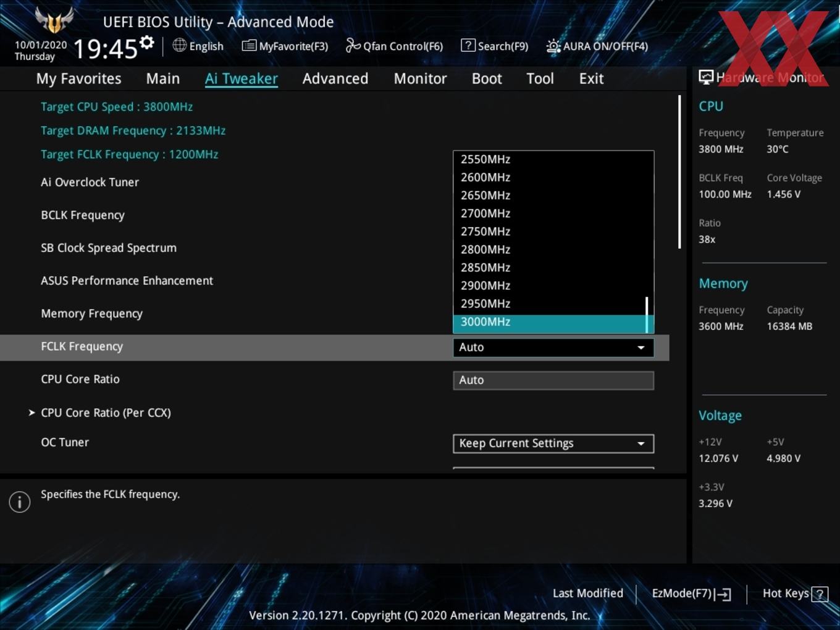The width and height of the screenshot is (840, 630).
Task: Switch to the Main tab
Action: tap(163, 78)
